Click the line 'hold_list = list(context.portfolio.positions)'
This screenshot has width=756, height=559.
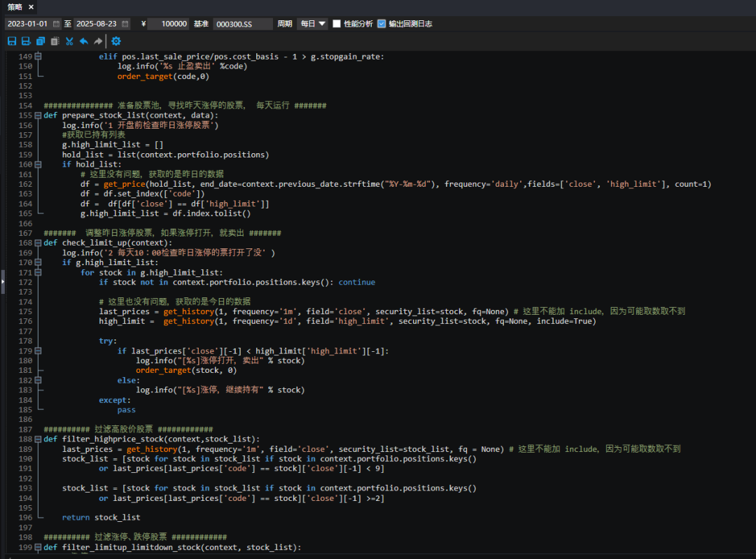point(165,155)
